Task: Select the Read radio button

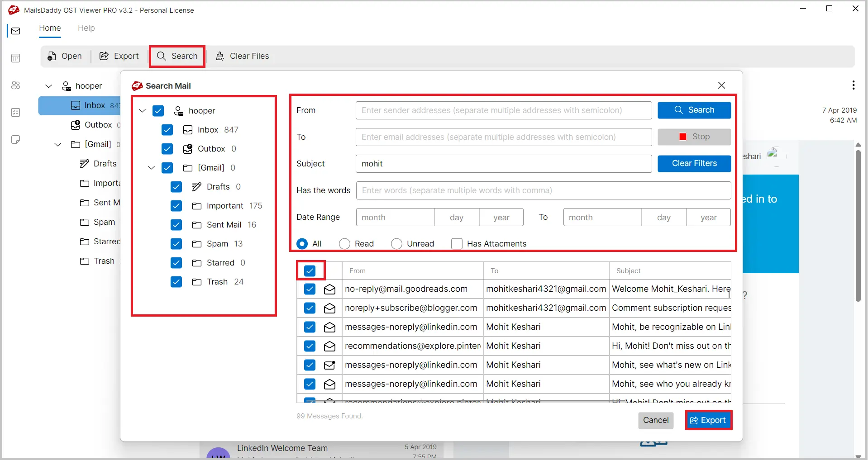Action: [x=344, y=244]
